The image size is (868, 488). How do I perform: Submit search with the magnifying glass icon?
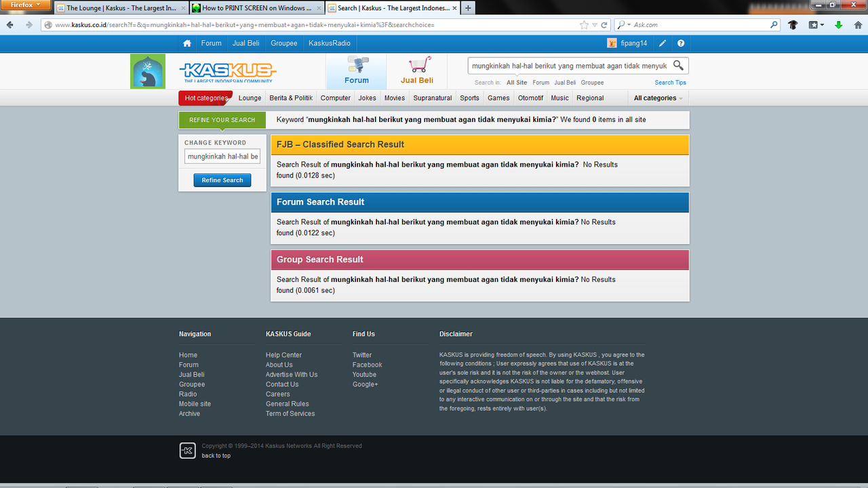coord(678,66)
